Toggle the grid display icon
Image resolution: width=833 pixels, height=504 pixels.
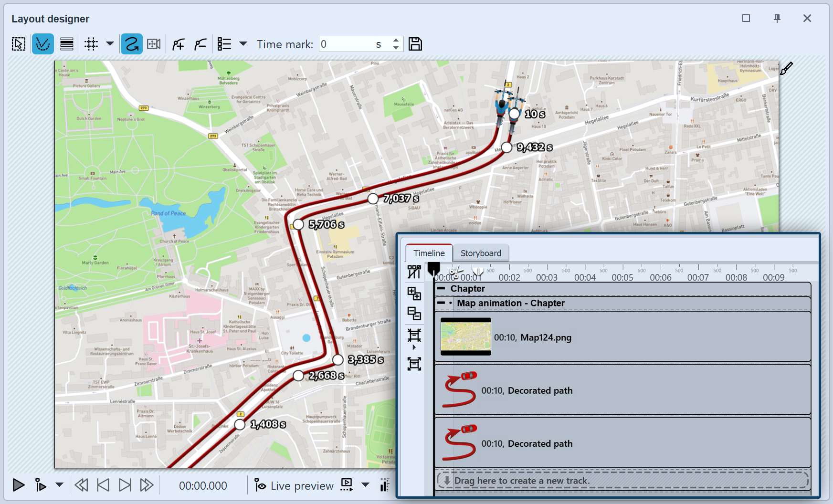(x=91, y=44)
